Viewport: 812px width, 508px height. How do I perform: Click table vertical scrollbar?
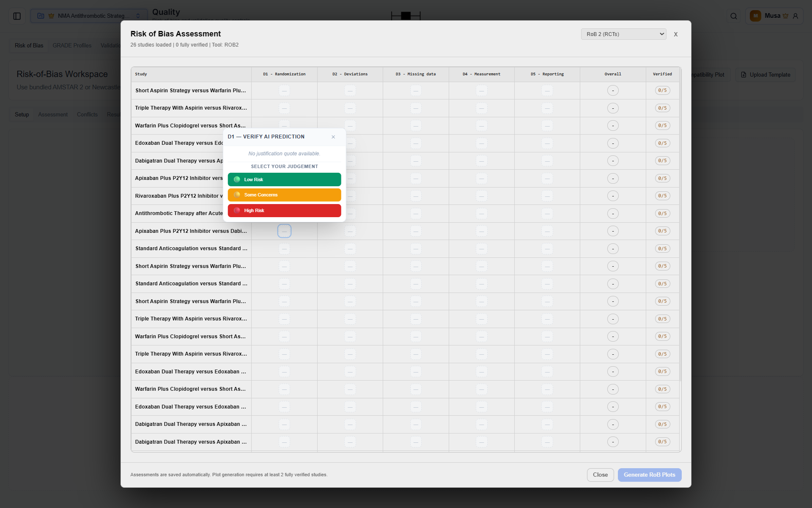[x=680, y=224]
